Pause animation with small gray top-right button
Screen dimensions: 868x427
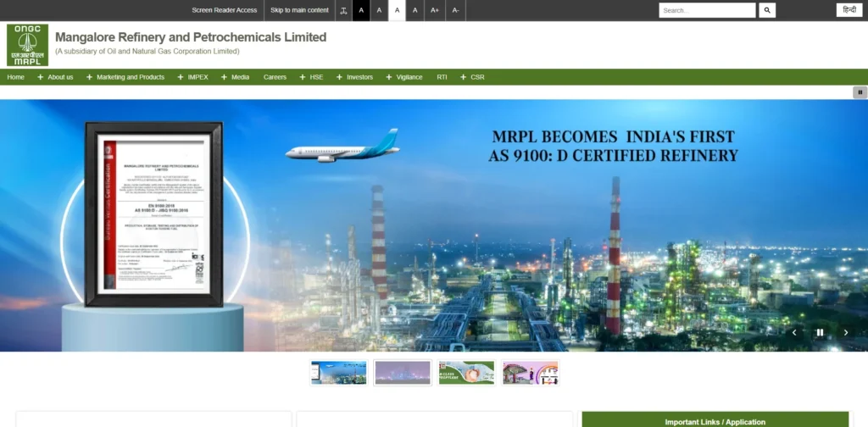click(x=860, y=92)
